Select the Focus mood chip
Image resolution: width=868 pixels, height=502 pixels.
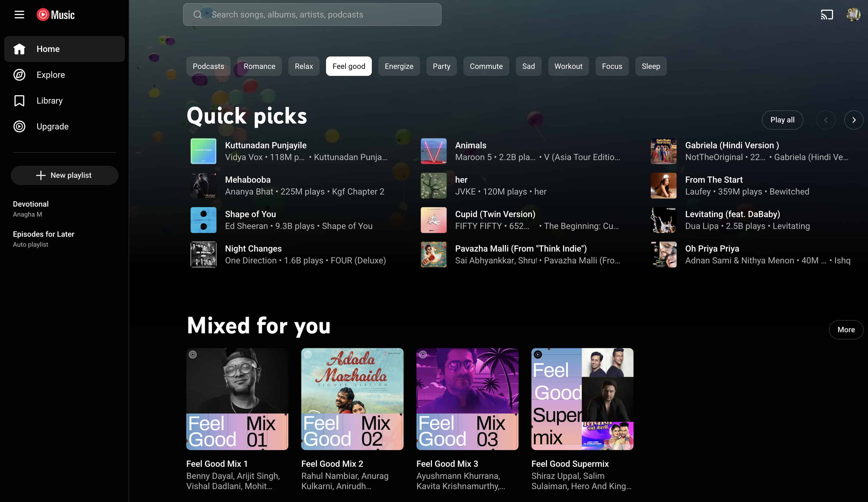pyautogui.click(x=612, y=66)
